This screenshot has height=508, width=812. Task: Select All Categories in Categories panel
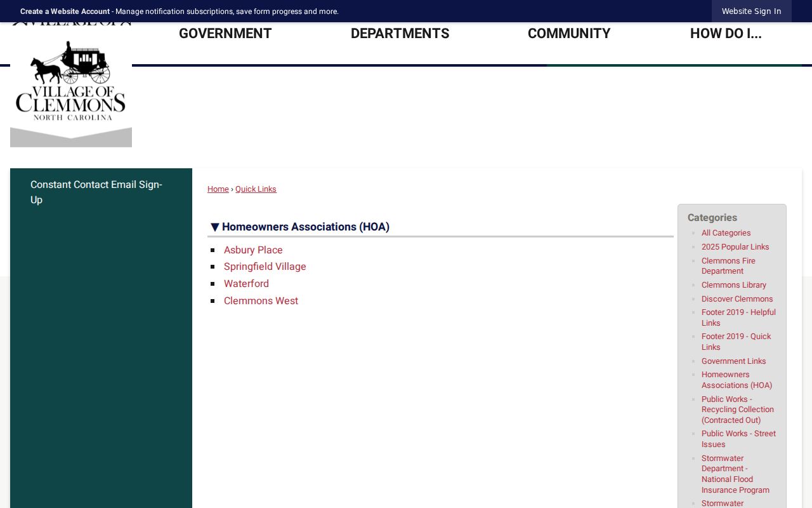[x=726, y=233]
